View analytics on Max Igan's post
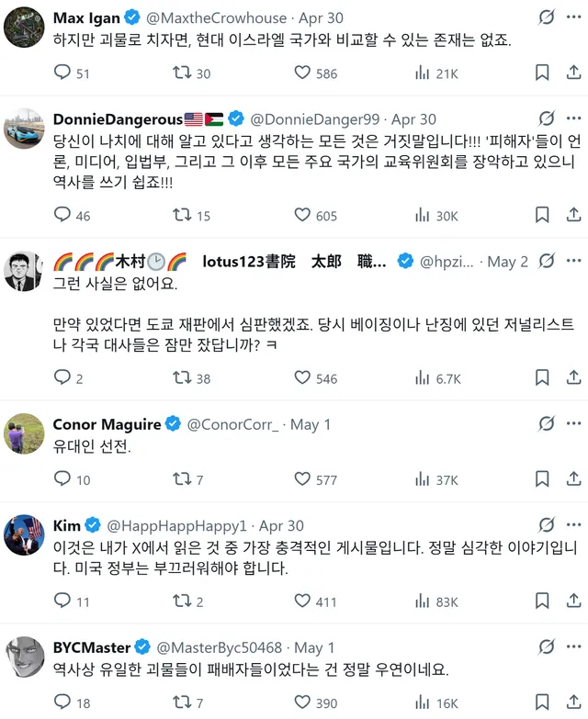Viewport: 588px width, 719px height. click(x=424, y=73)
